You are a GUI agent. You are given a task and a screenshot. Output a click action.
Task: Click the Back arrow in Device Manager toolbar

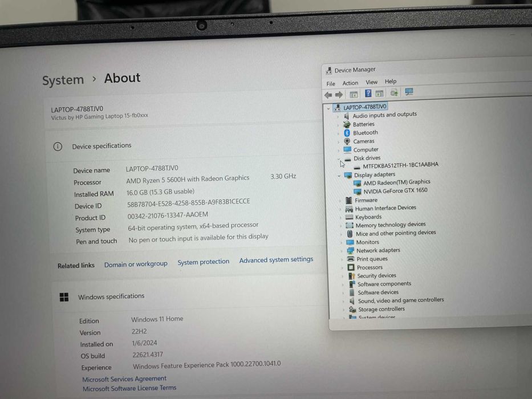pos(328,95)
